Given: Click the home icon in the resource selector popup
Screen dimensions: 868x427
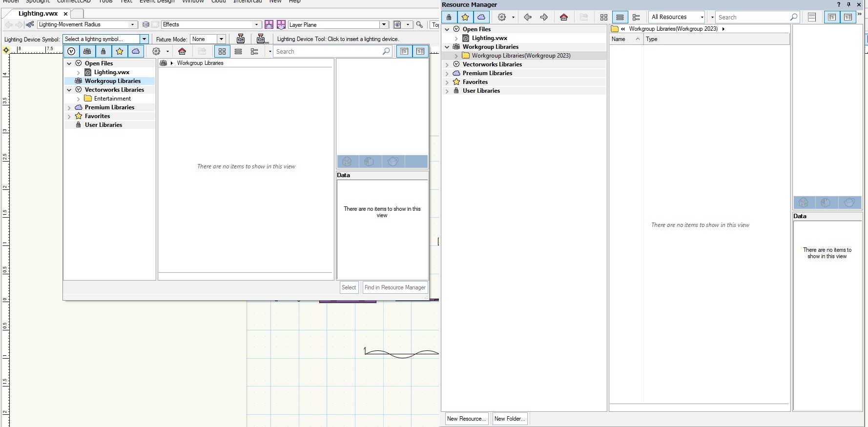Looking at the screenshot, I should tap(182, 51).
